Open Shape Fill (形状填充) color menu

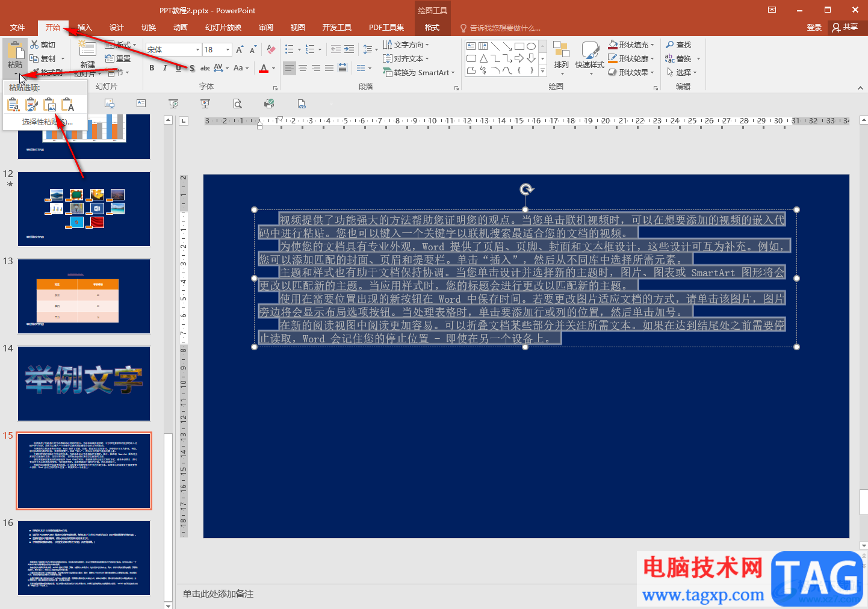[x=631, y=45]
